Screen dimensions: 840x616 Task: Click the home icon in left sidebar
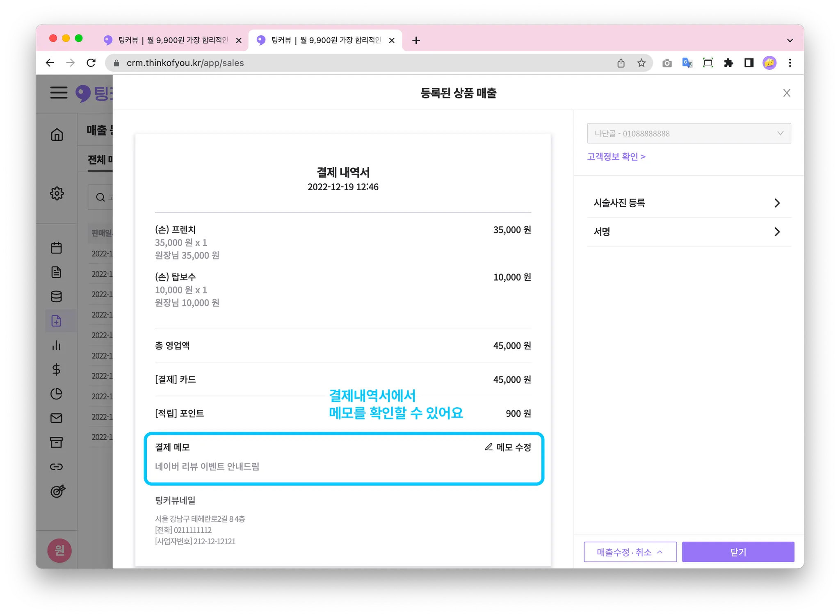(57, 135)
